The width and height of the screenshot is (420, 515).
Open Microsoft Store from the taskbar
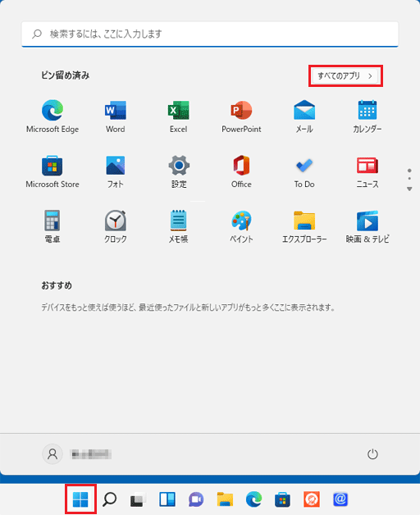coord(283,499)
